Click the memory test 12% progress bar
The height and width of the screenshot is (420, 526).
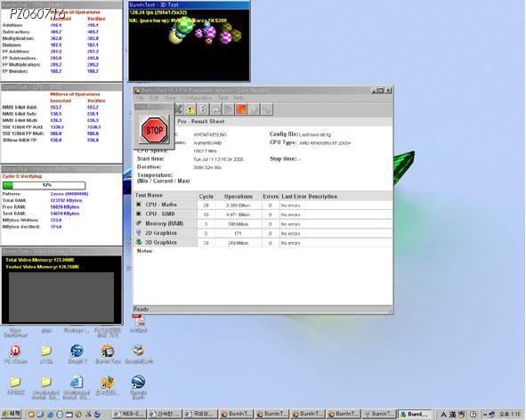(x=44, y=185)
